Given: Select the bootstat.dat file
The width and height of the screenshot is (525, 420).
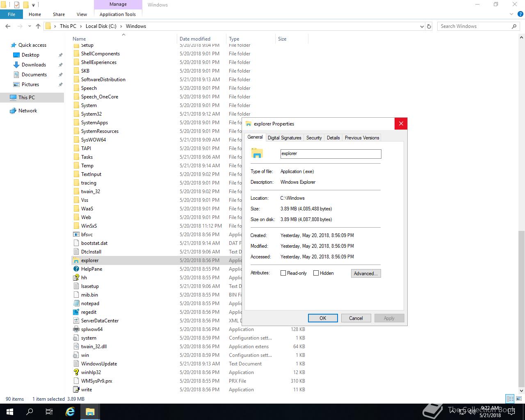Looking at the screenshot, I should pos(94,243).
